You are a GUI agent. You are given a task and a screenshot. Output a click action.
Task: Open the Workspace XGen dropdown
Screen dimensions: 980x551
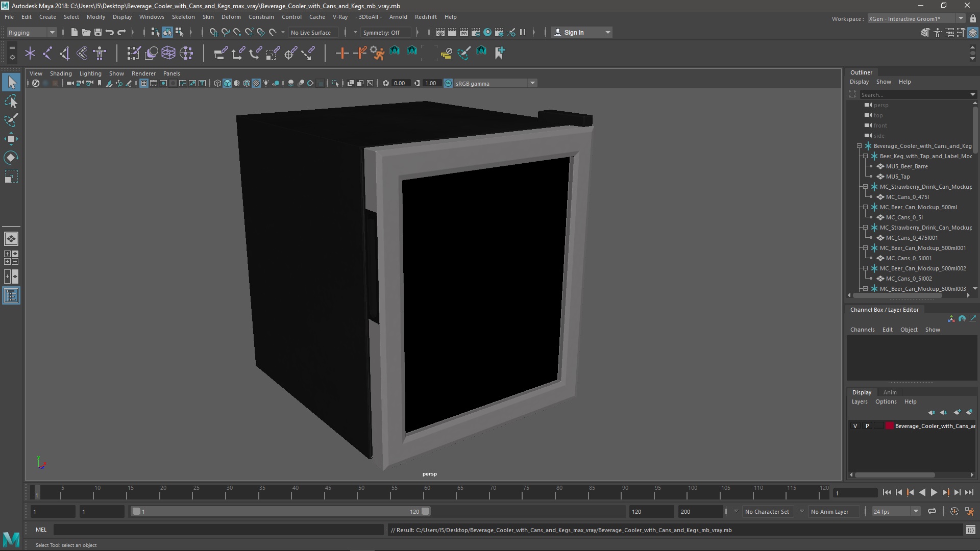[916, 18]
